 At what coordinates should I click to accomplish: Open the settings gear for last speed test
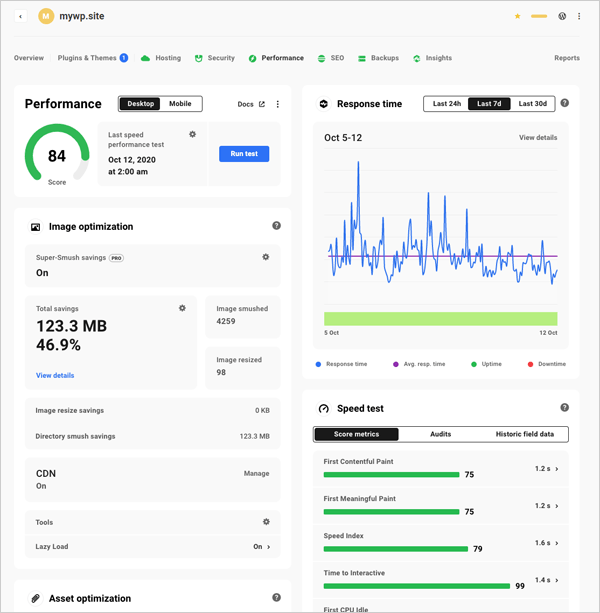pos(192,134)
